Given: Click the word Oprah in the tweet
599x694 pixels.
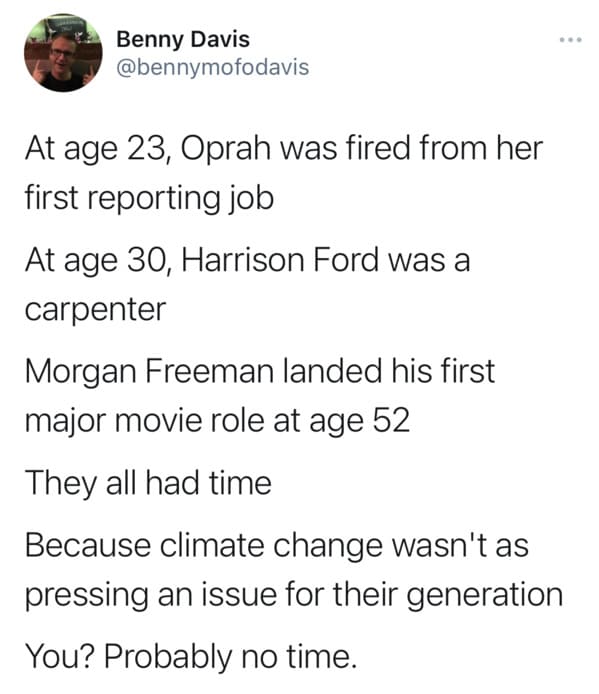Looking at the screenshot, I should [225, 148].
